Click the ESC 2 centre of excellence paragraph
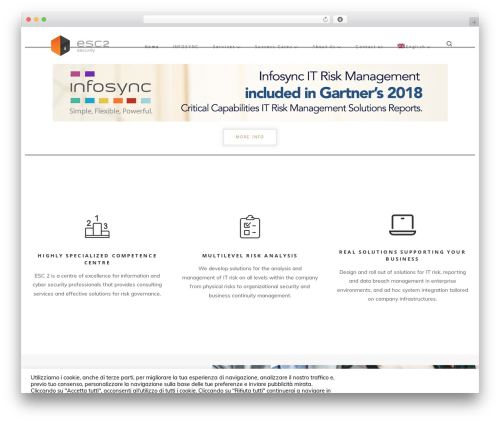Viewport: 500px width, 423px height. [97, 285]
